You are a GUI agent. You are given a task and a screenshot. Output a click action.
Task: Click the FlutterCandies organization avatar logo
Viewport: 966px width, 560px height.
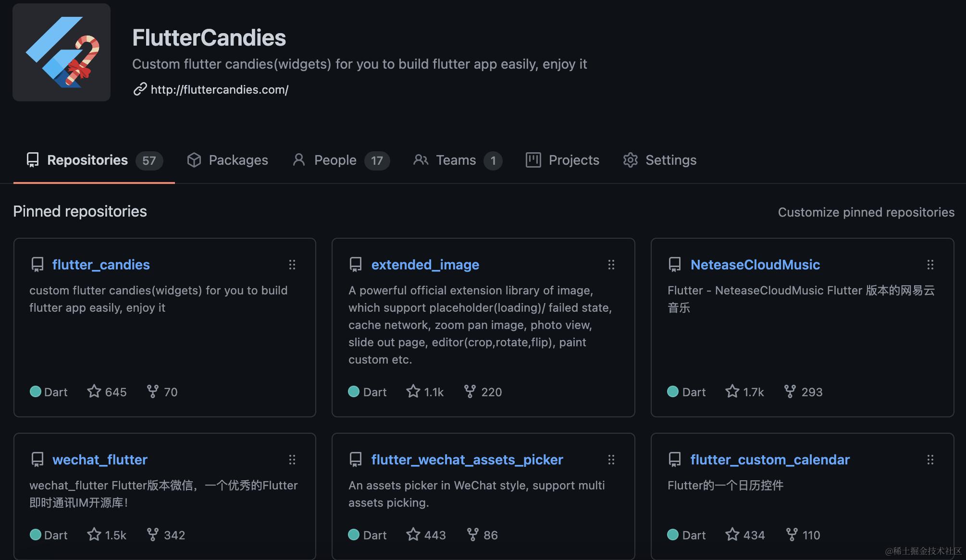point(62,52)
